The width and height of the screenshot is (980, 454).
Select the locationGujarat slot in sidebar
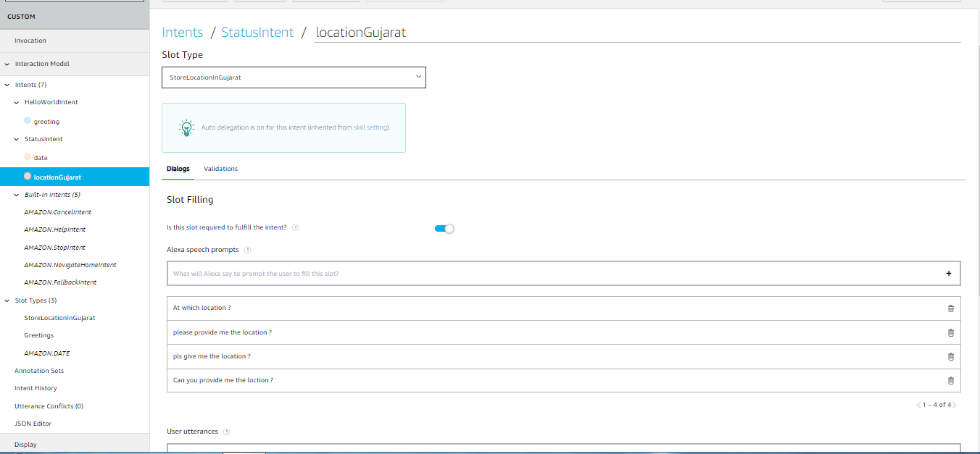click(75, 177)
